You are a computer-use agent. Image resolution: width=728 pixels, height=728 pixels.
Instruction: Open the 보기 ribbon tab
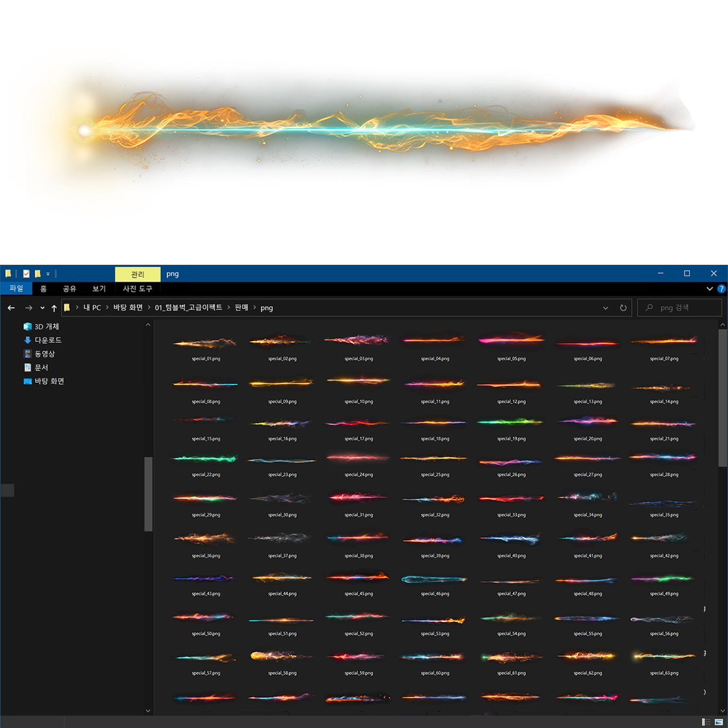[x=99, y=289]
